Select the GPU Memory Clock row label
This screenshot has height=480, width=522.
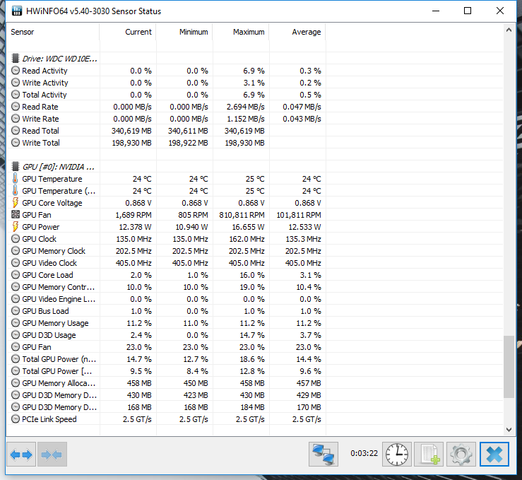[54, 251]
